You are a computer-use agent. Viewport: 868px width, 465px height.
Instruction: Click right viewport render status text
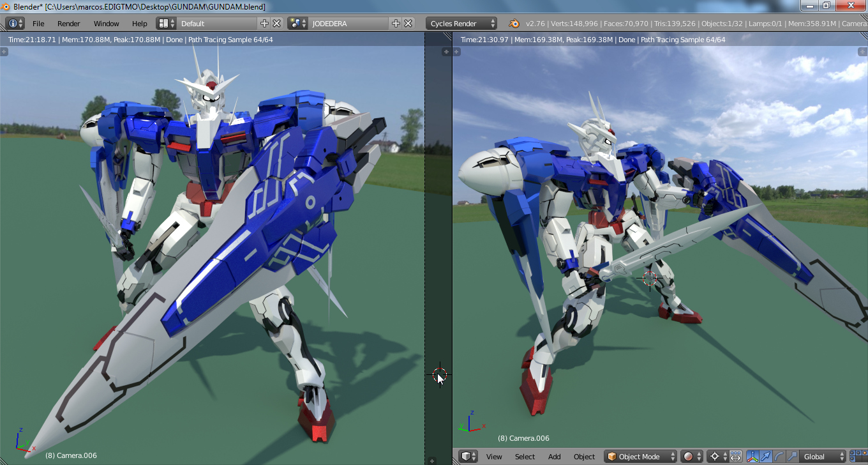click(593, 40)
